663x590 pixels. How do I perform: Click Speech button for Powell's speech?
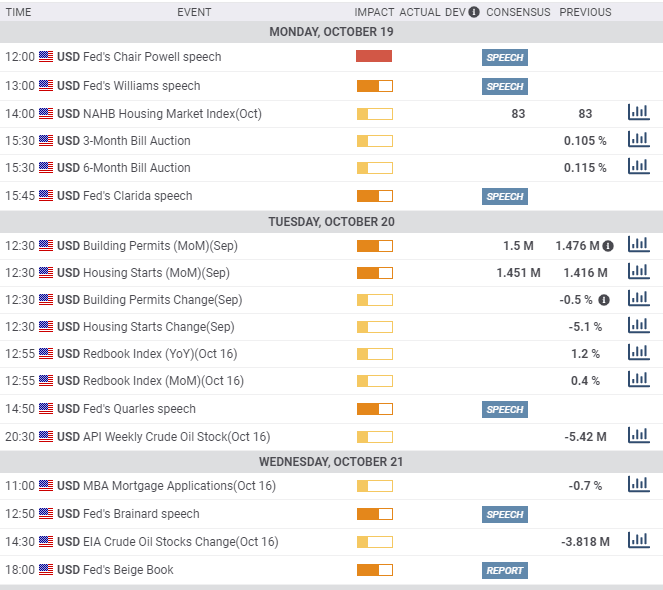click(x=504, y=58)
